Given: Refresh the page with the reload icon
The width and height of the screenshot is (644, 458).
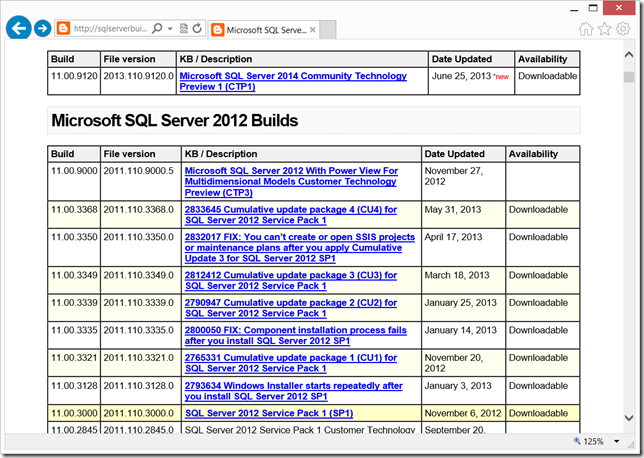Looking at the screenshot, I should 198,29.
